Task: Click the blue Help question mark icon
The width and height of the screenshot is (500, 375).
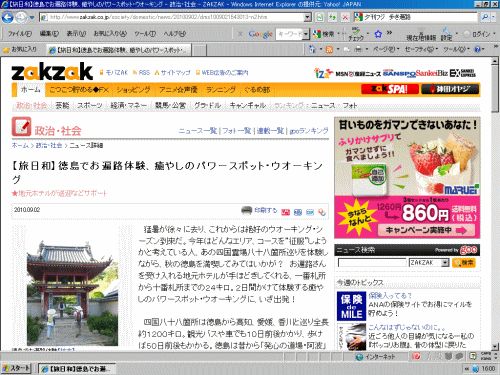Action: click(x=477, y=50)
